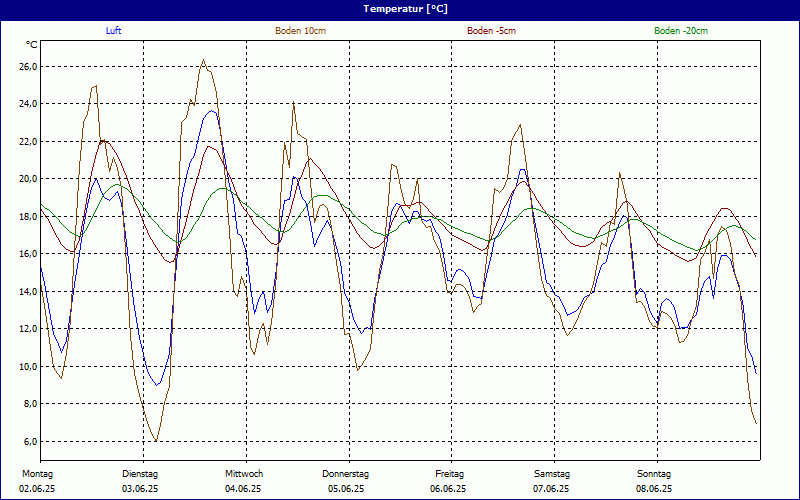Select the Dienstag day label
This screenshot has height=500, width=800.
coord(140,473)
